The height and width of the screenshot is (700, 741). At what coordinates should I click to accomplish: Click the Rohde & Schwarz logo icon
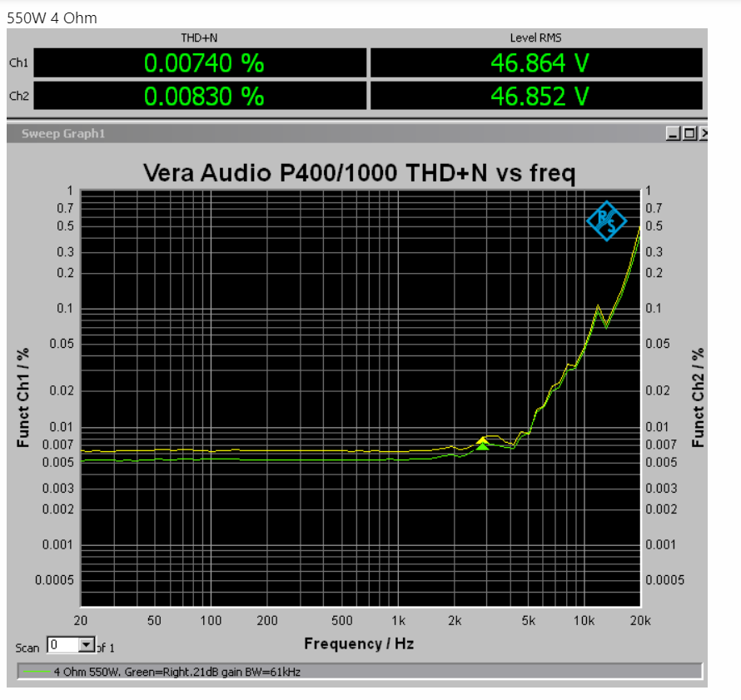pos(606,221)
